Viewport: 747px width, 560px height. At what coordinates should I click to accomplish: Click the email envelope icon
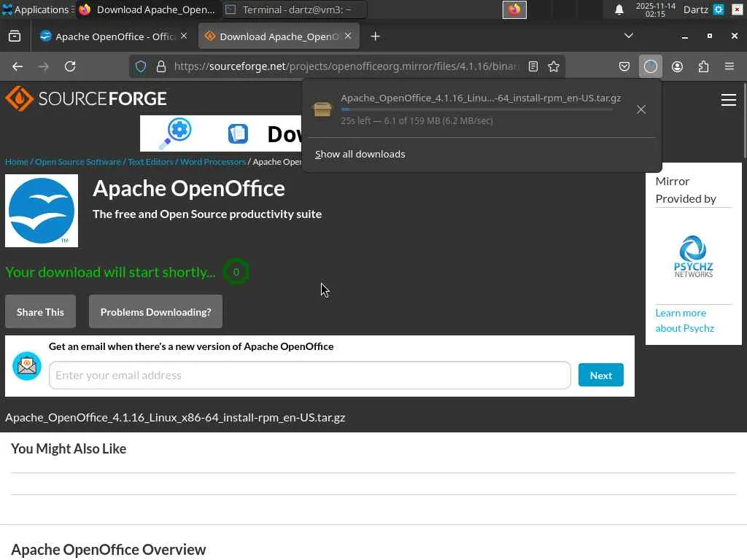(27, 366)
